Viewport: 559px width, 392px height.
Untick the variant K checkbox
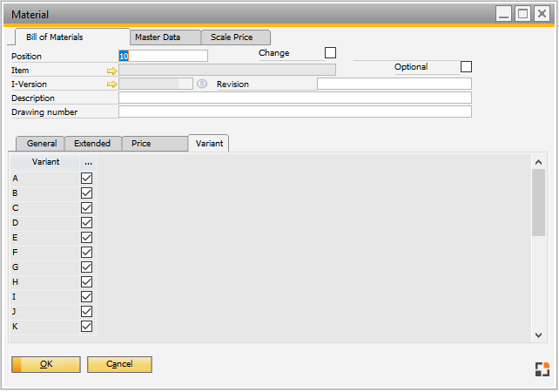click(86, 326)
